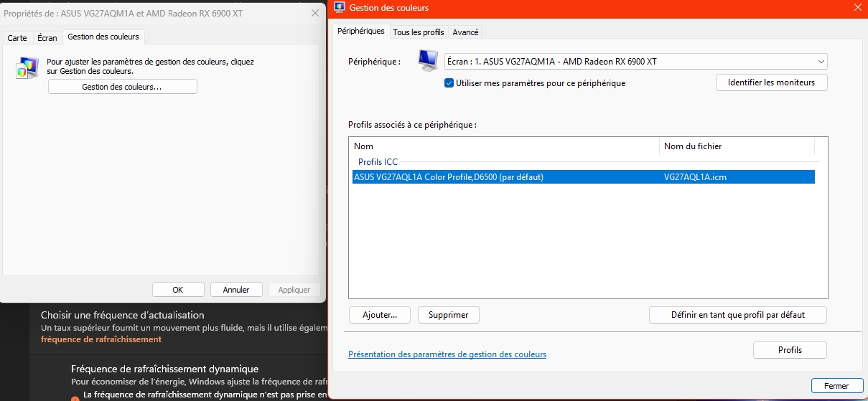Click the VG27AQL1A.icm file name cell
868x401 pixels.
pos(695,177)
